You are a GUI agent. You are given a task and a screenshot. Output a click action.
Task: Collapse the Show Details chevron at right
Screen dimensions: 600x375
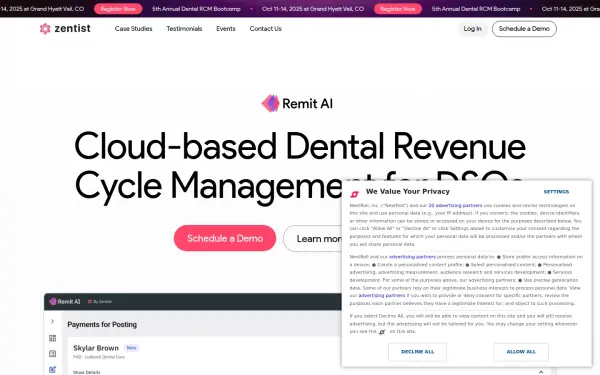(541, 372)
